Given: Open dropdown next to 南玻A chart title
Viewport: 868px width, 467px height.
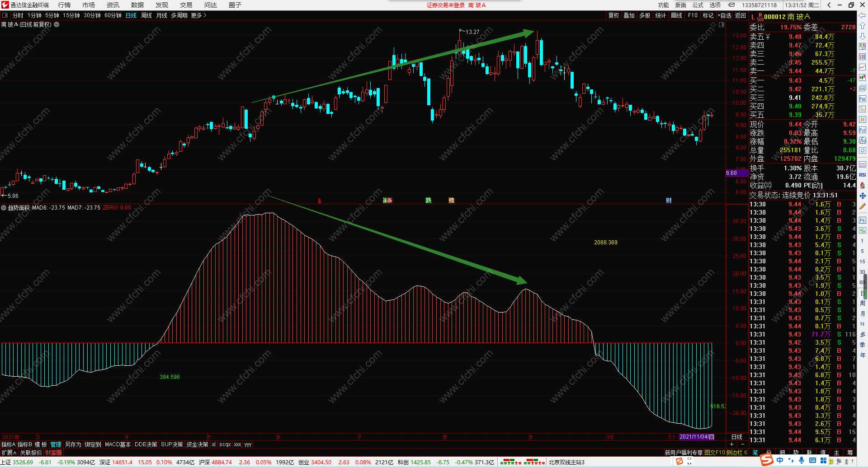Looking at the screenshot, I should coord(57,24).
